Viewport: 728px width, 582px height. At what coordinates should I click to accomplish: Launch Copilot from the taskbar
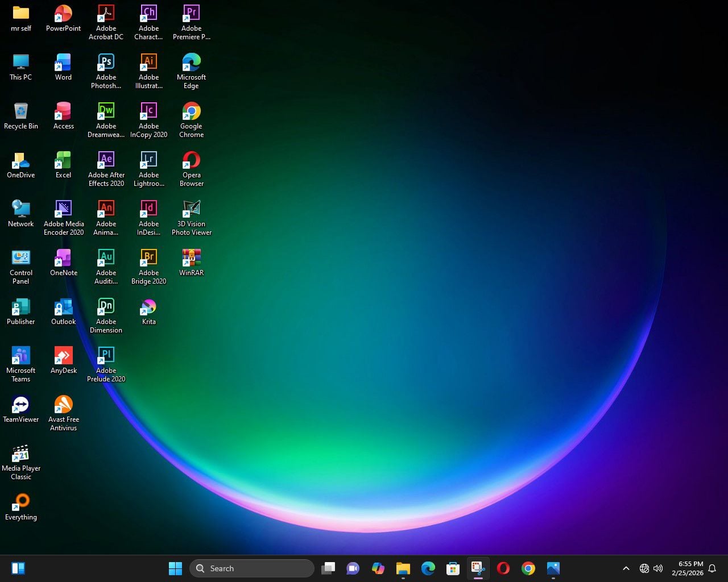pyautogui.click(x=378, y=568)
